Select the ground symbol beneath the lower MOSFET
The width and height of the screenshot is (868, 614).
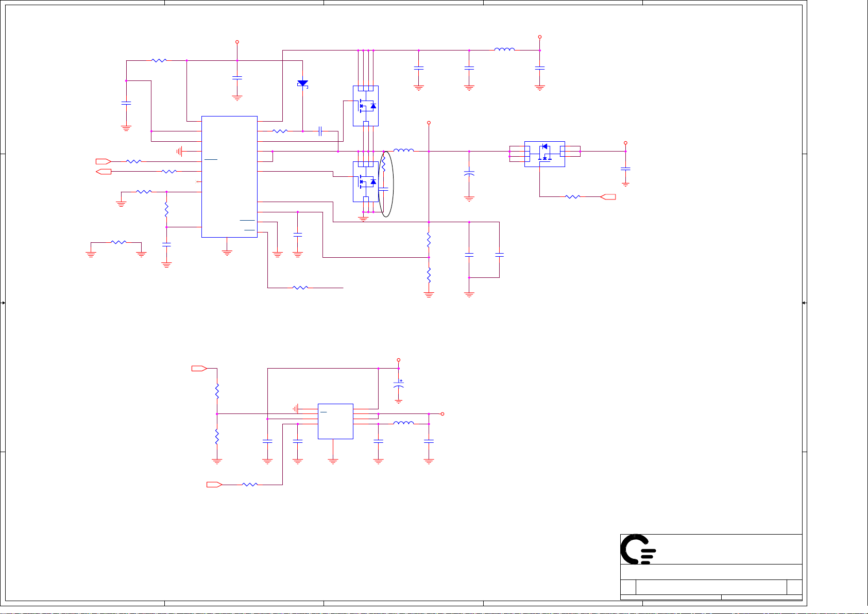point(363,219)
